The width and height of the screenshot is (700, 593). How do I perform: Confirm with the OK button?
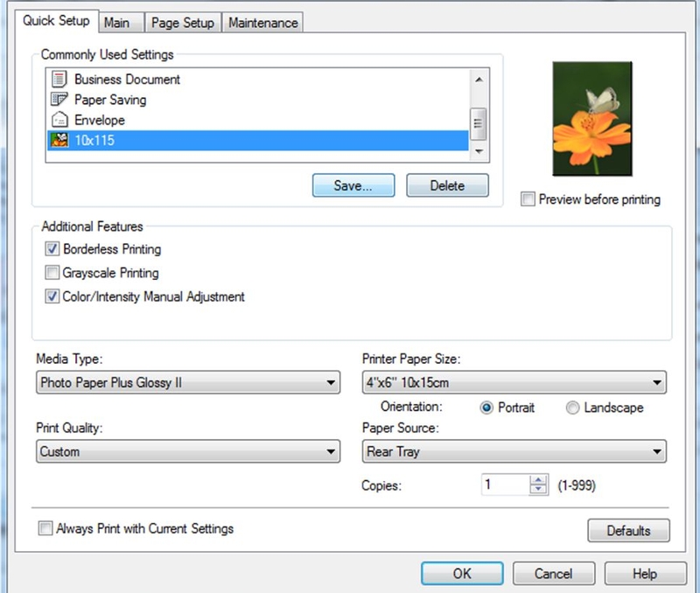coord(462,573)
